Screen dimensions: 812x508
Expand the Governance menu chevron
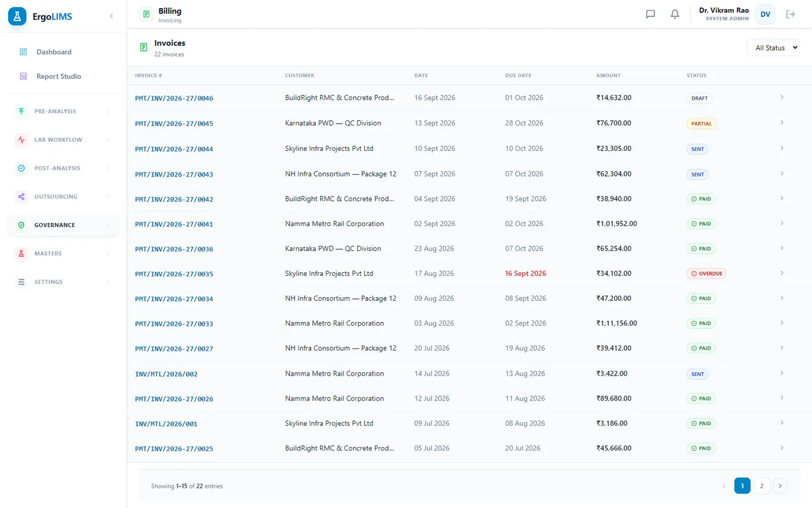(x=108, y=225)
